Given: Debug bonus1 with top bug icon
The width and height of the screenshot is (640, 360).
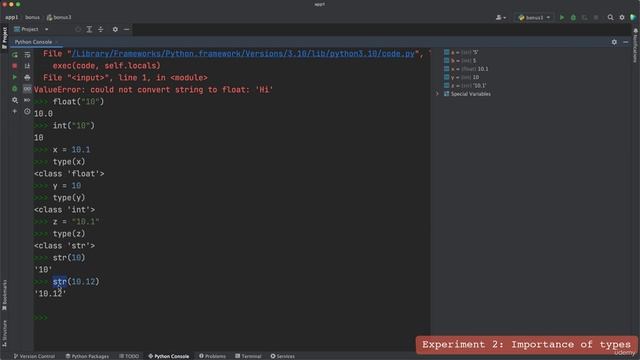Looking at the screenshot, I should click(573, 18).
